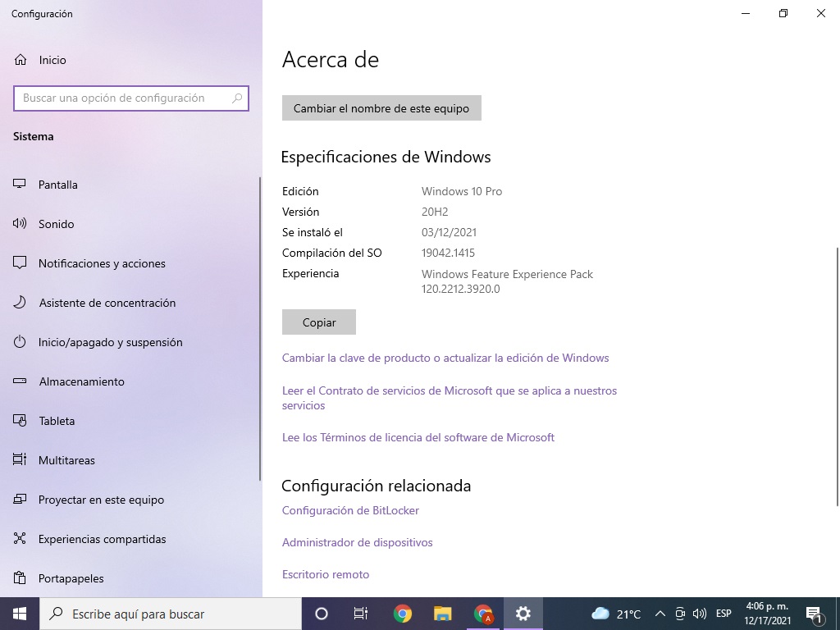Image resolution: width=840 pixels, height=630 pixels.
Task: Minimize the Configuración window
Action: [745, 13]
